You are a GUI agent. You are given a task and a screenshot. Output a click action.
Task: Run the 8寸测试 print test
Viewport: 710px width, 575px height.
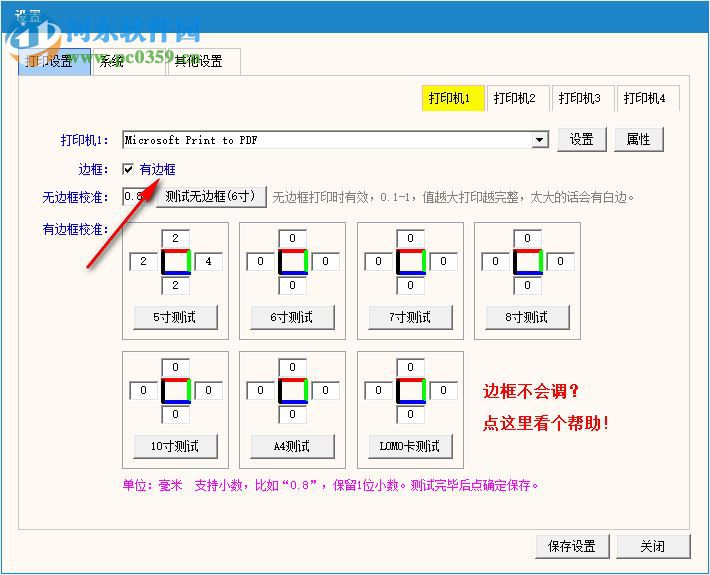[x=528, y=317]
